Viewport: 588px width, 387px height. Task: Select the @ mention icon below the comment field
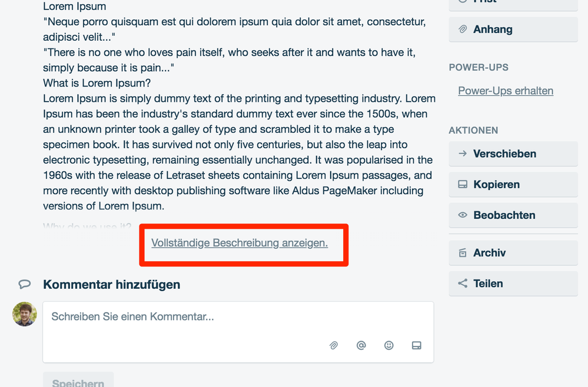(361, 345)
